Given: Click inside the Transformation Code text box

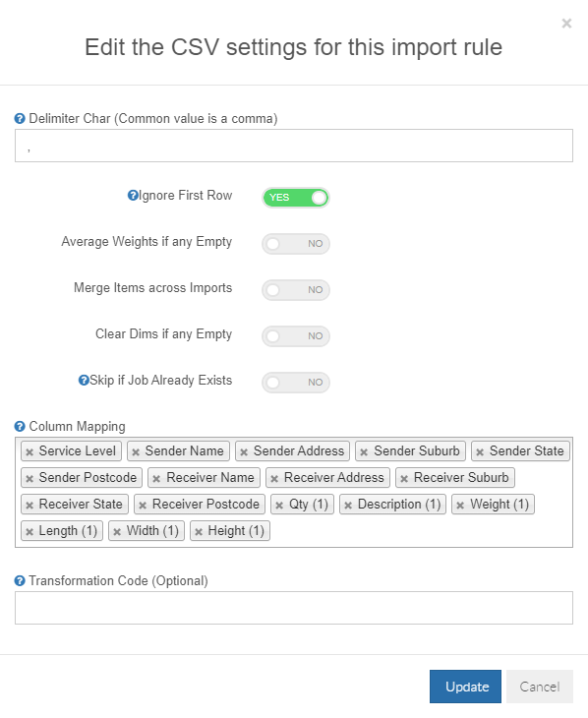Looking at the screenshot, I should [x=294, y=608].
